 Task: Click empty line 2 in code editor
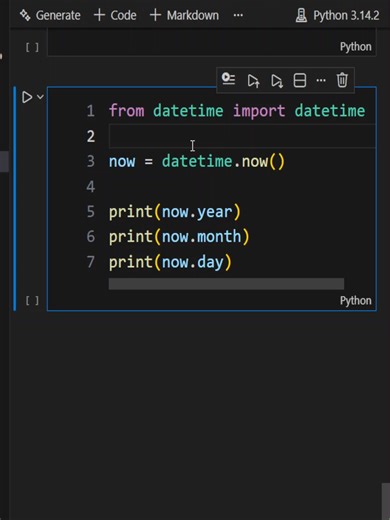point(242,136)
